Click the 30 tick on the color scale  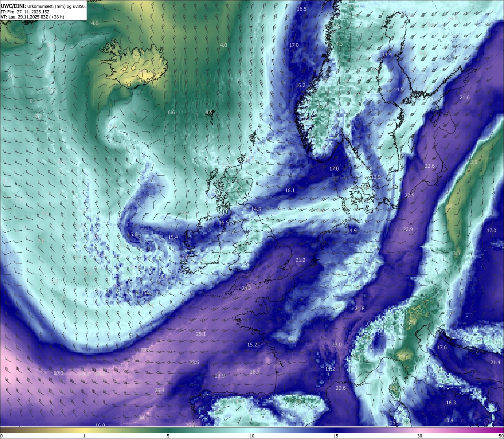(x=420, y=436)
